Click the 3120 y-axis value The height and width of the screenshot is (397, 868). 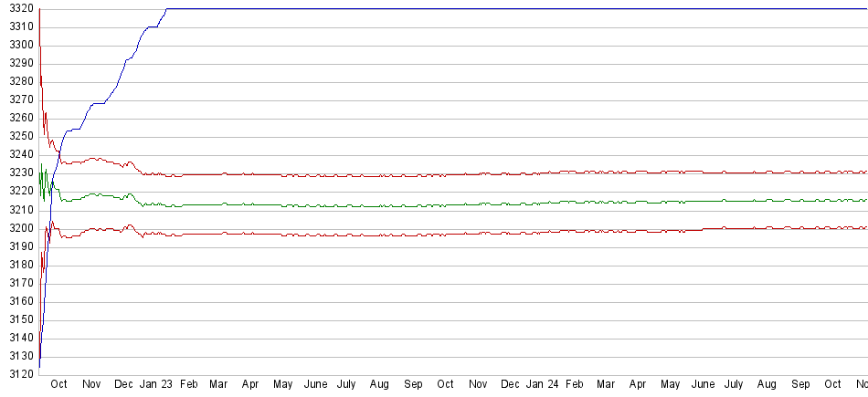[x=21, y=374]
